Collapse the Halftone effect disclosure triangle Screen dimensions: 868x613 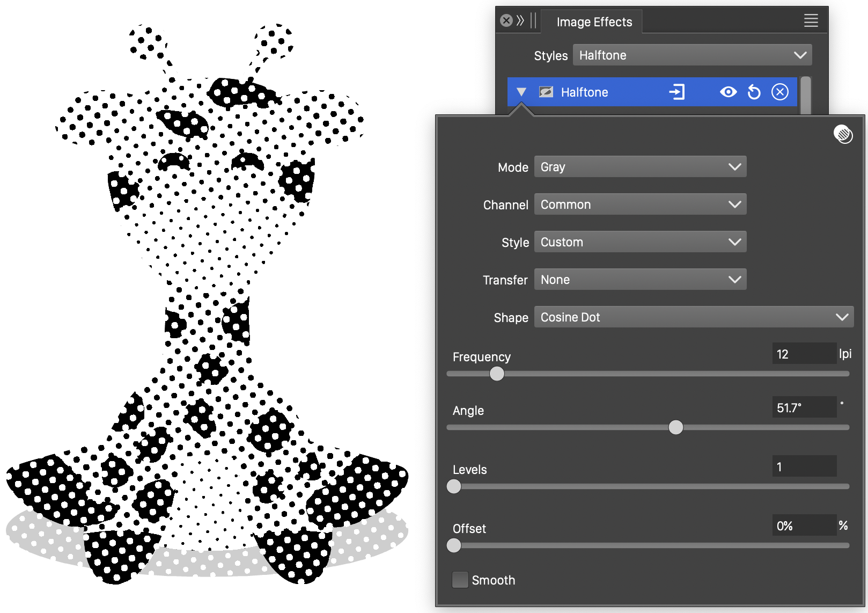click(521, 92)
